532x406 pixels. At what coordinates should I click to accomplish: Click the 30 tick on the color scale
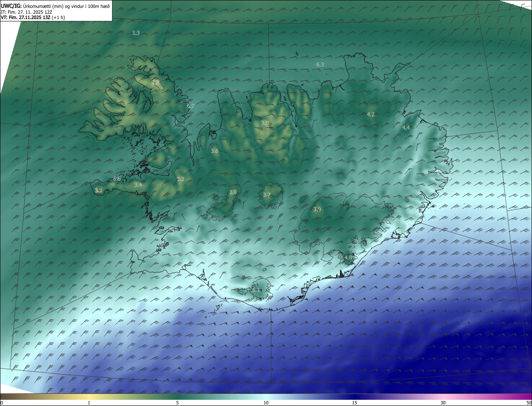[x=443, y=402]
